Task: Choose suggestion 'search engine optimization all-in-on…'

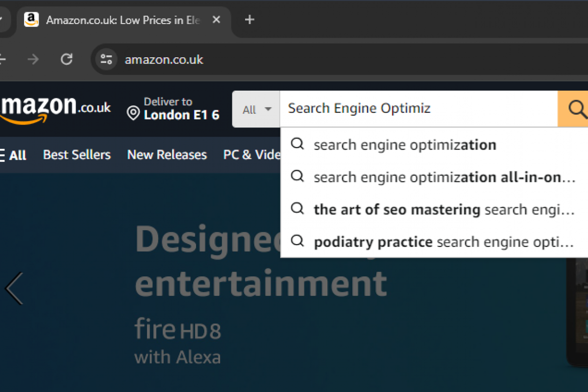Action: click(434, 177)
